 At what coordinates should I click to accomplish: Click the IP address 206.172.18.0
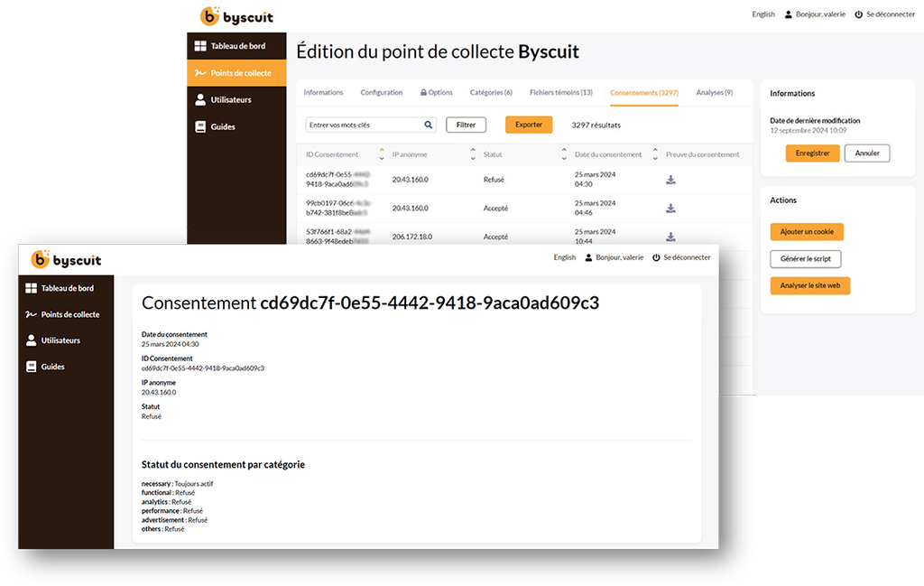[411, 237]
